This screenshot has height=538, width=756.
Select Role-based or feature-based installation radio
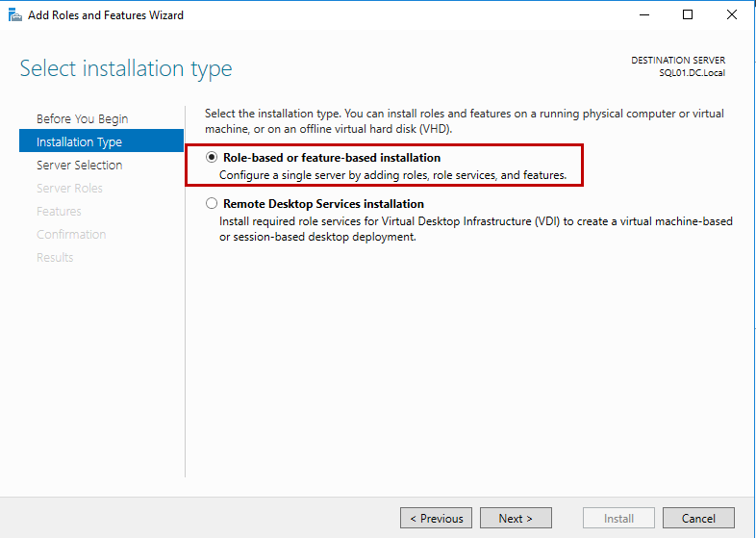click(x=212, y=158)
